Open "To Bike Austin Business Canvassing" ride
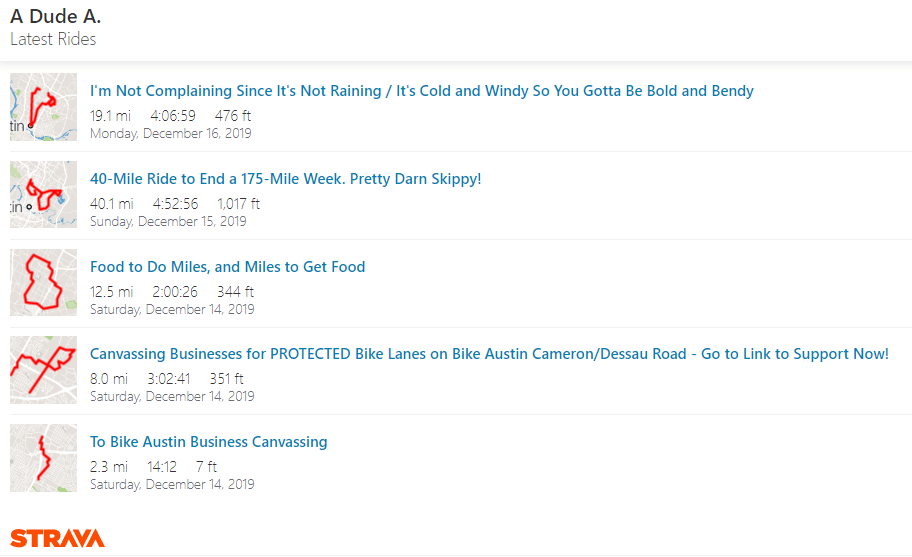The width and height of the screenshot is (912, 557). point(208,442)
